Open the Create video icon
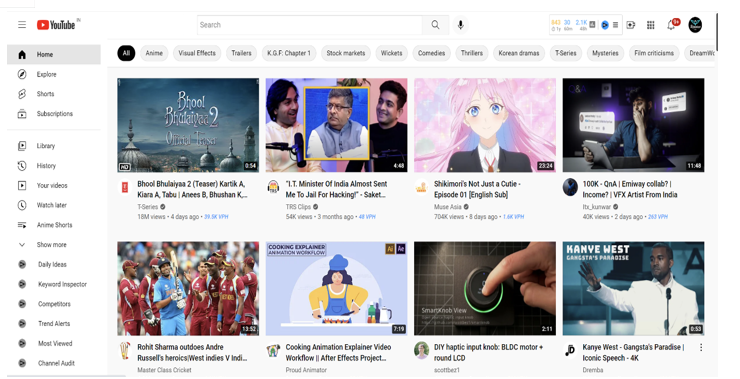 coord(631,25)
